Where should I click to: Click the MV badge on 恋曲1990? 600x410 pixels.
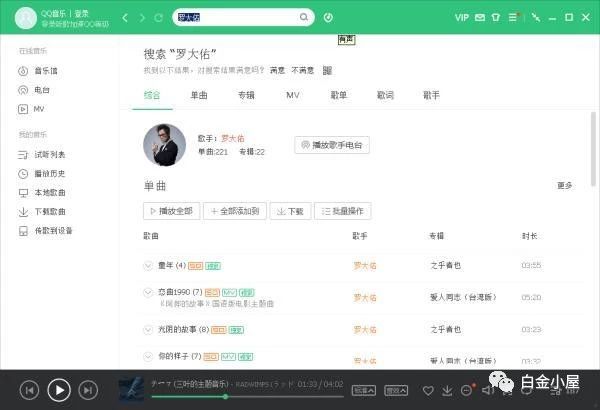pos(229,293)
